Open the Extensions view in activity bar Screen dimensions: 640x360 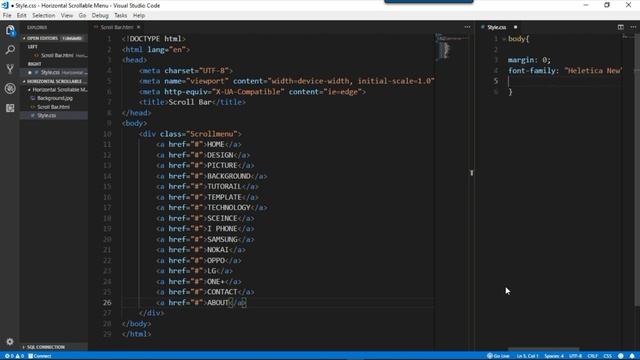[x=10, y=108]
